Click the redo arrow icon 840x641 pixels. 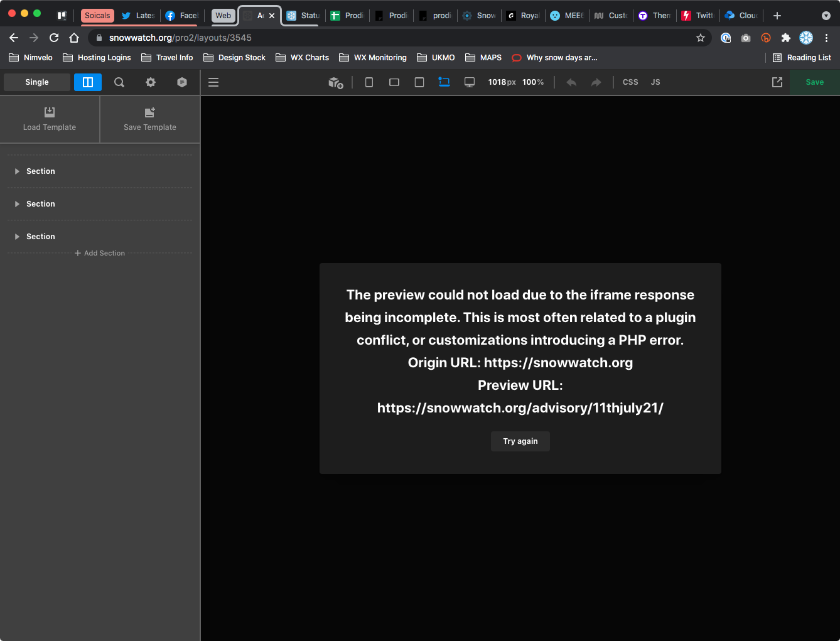(596, 82)
